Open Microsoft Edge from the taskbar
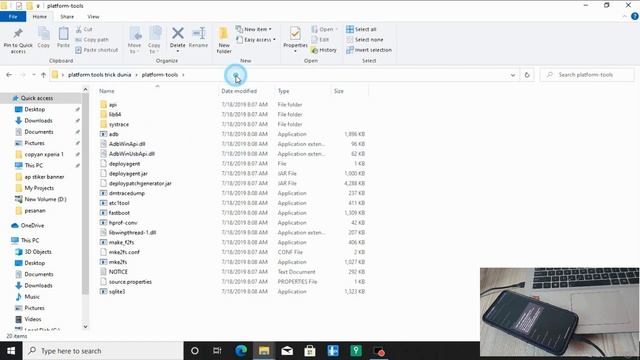640x360 pixels. [x=241, y=351]
